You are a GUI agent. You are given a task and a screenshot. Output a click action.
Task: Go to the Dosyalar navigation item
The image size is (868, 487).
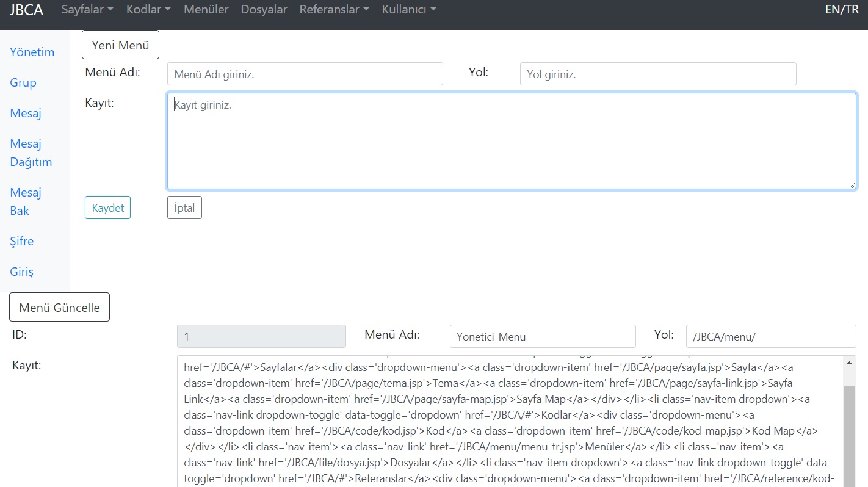[x=264, y=10]
